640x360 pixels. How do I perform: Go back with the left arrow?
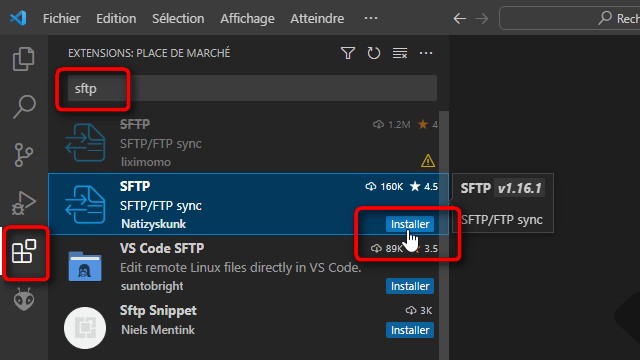coord(460,18)
